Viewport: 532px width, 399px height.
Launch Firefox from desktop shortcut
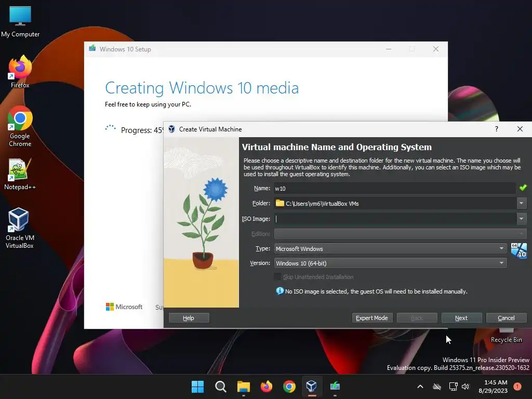pos(20,72)
